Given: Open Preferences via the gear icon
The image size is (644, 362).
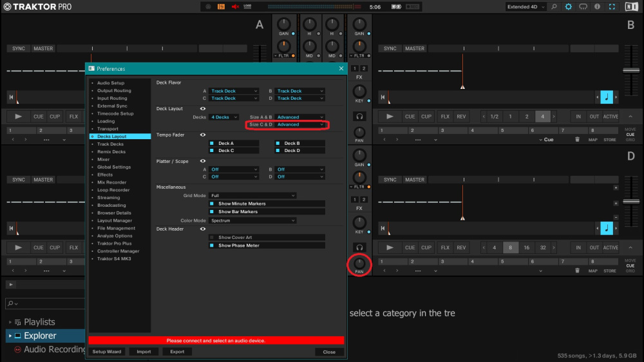Looking at the screenshot, I should (569, 6).
